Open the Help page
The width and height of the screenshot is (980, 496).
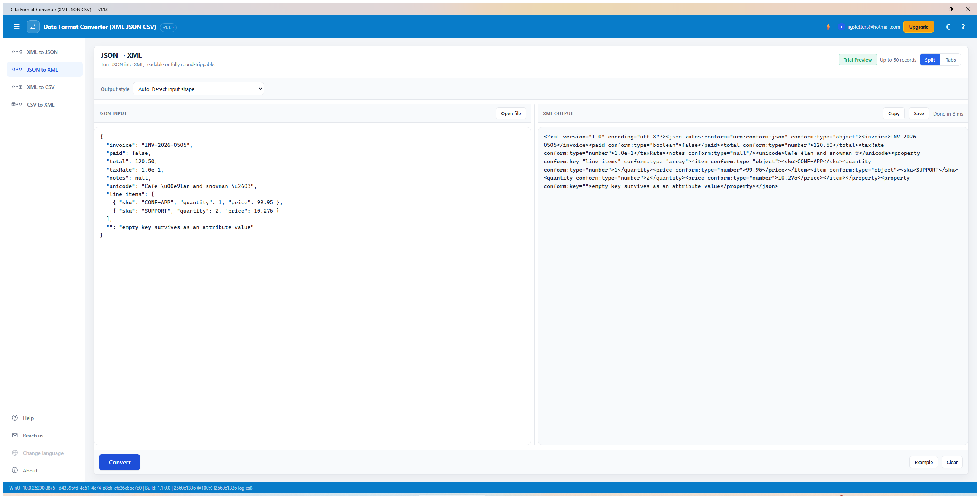tap(45, 418)
